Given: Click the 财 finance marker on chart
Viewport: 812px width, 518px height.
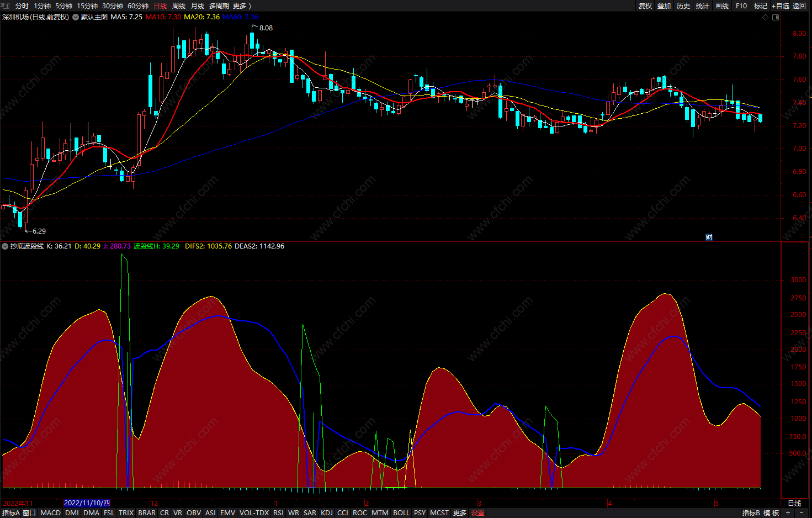Looking at the screenshot, I should [x=709, y=237].
